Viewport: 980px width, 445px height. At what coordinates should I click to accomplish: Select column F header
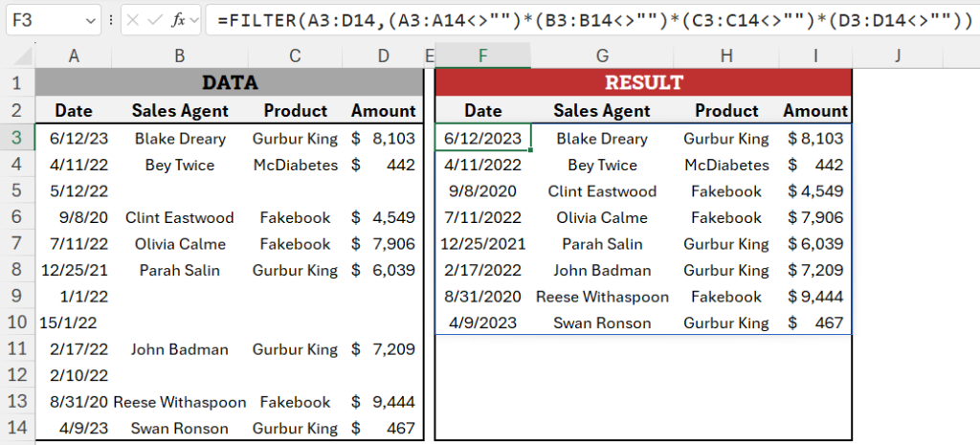(x=482, y=56)
